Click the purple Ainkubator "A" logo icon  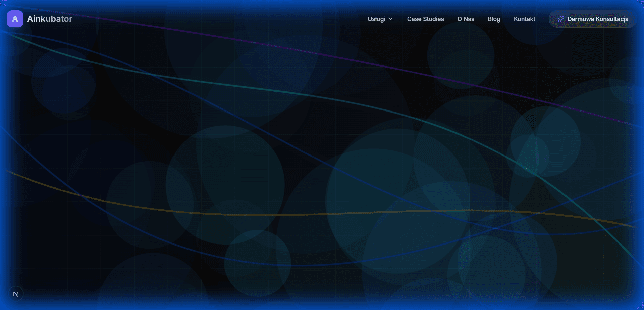[15, 19]
